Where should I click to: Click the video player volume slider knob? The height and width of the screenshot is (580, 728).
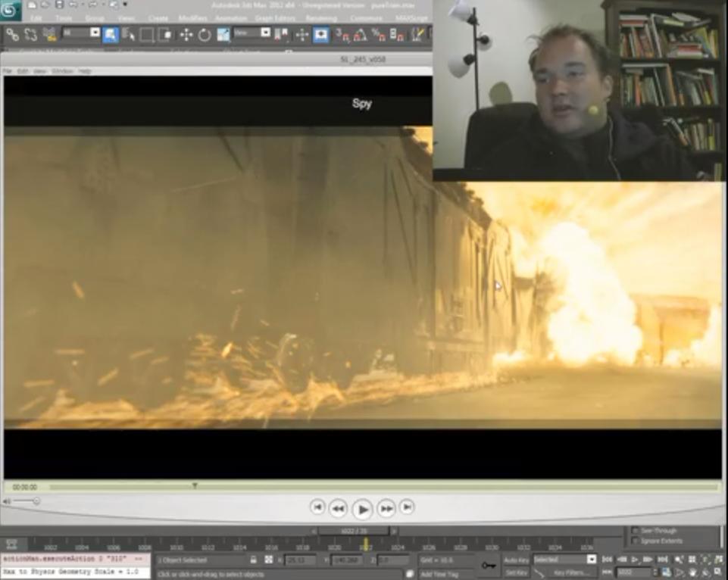[x=36, y=500]
